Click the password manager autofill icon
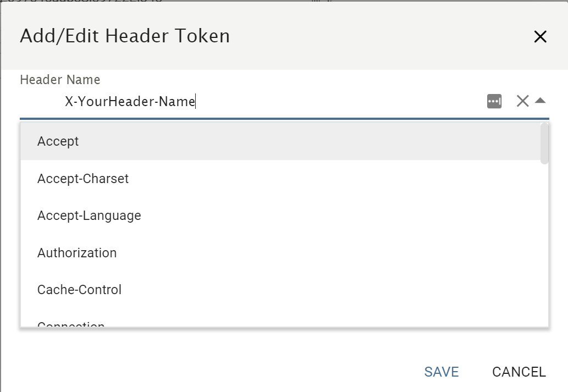Viewport: 568px width, 392px height. pyautogui.click(x=494, y=101)
